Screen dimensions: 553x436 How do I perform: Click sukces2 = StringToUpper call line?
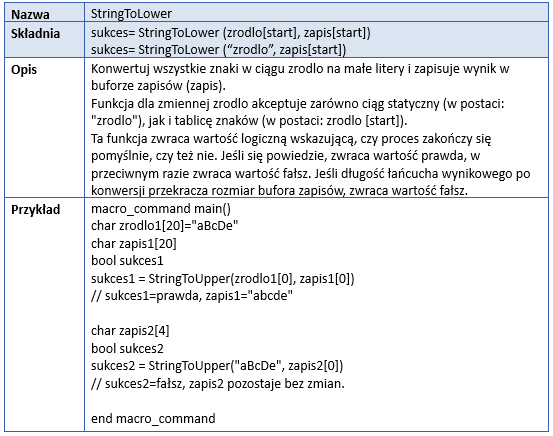click(x=217, y=365)
